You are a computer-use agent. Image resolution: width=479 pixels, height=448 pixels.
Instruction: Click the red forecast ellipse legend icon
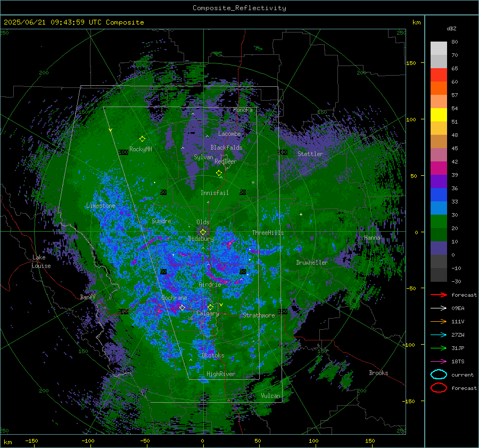point(439,388)
